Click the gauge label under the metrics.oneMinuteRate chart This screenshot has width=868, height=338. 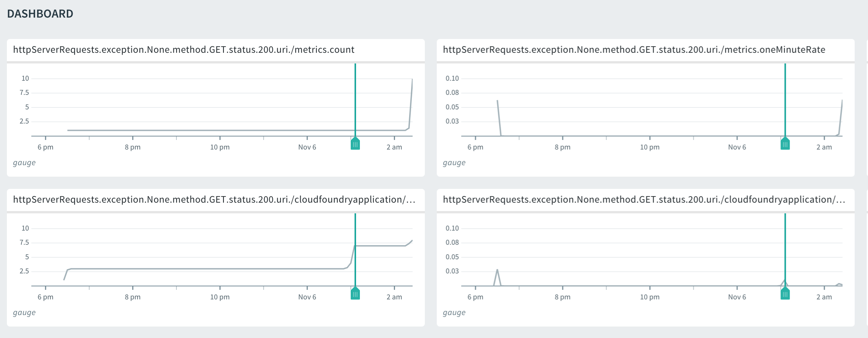[x=454, y=162]
